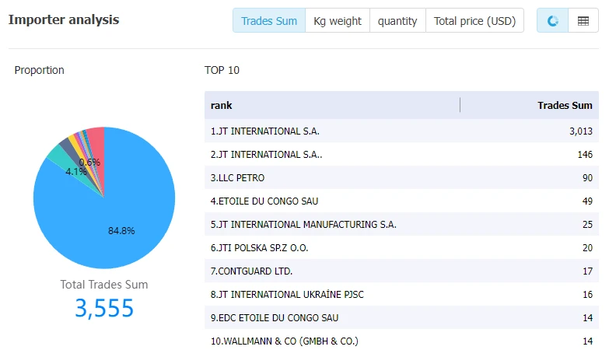Click the large blue 84.8% pie slice

(117, 226)
